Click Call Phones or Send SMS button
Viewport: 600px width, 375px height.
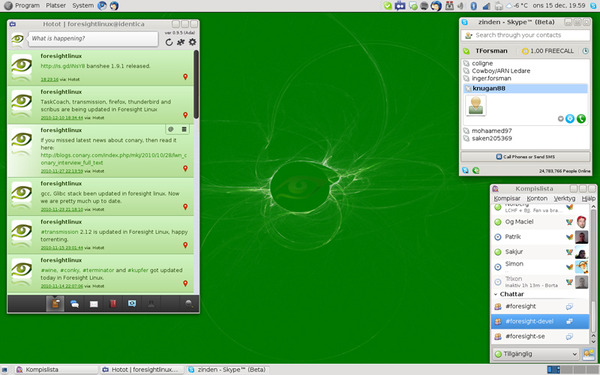[x=525, y=157]
